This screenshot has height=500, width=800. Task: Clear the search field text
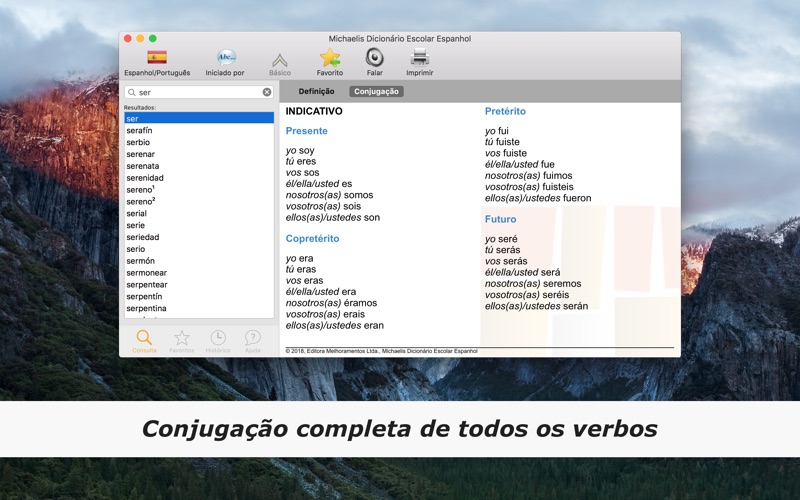(x=267, y=92)
